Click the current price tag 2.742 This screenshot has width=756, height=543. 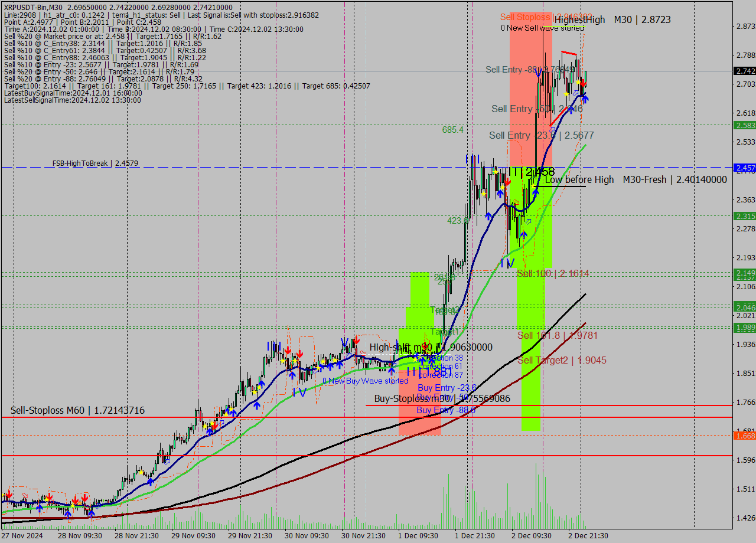click(x=744, y=71)
